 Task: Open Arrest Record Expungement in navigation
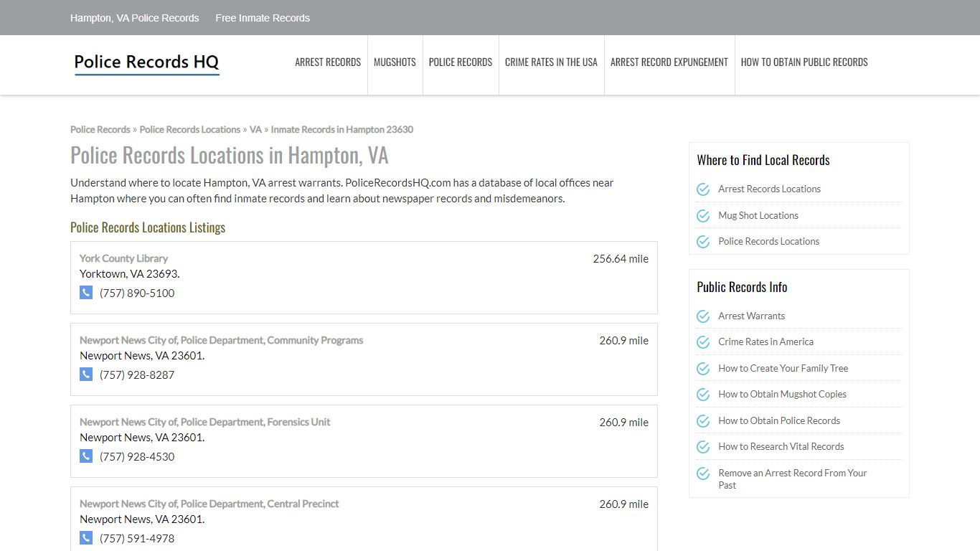point(669,62)
